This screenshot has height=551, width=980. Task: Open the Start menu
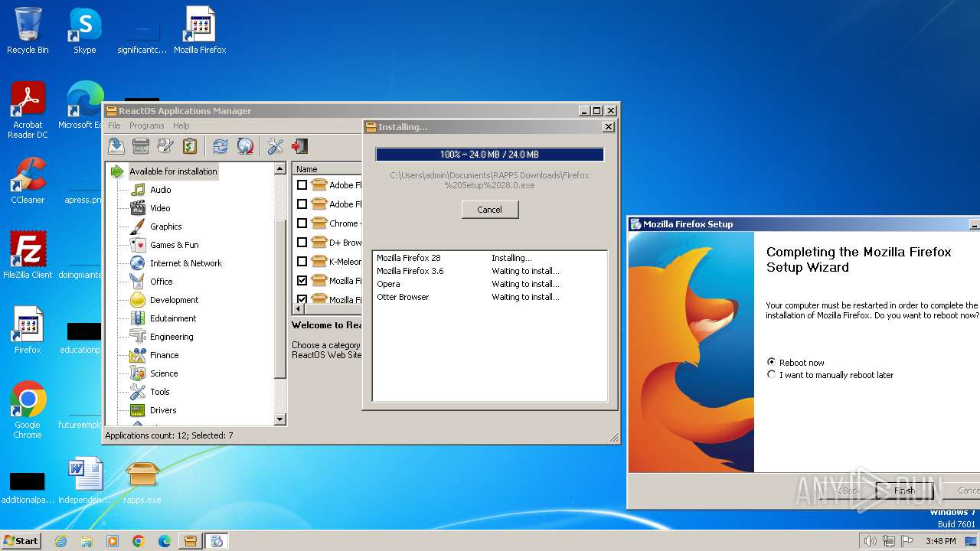pyautogui.click(x=21, y=540)
